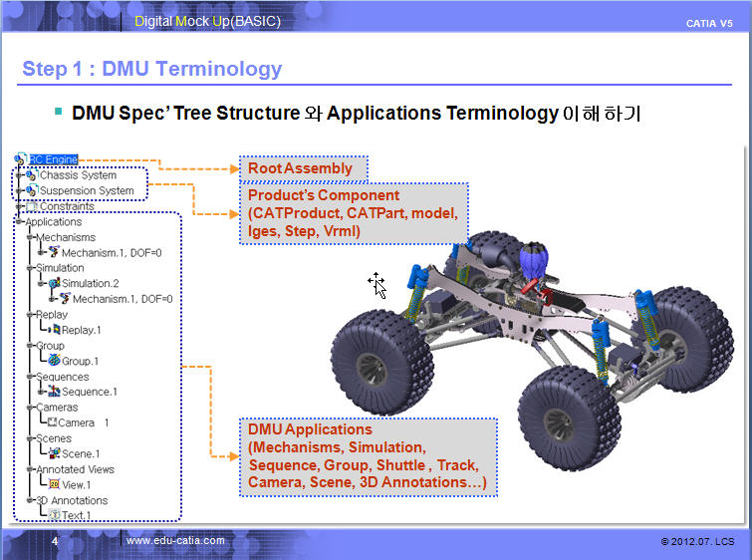Click the Suspension System product icon
The height and width of the screenshot is (560, 752).
(31, 190)
